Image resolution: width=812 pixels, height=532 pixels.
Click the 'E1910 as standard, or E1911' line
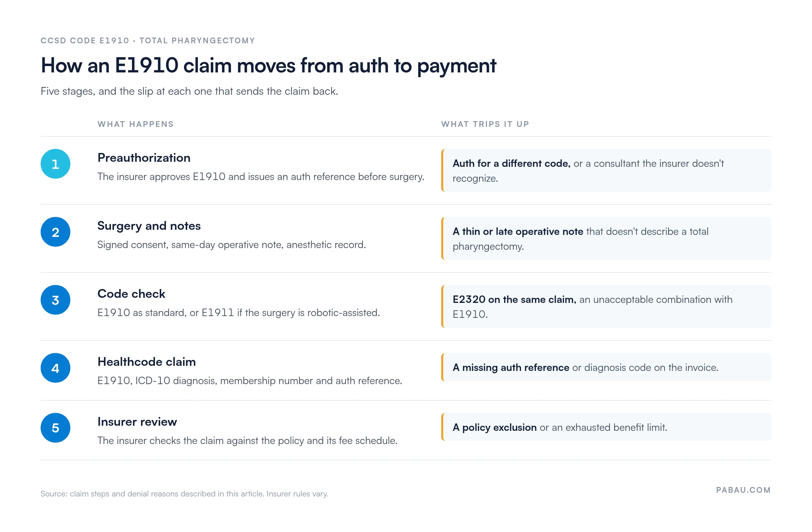[x=239, y=313]
